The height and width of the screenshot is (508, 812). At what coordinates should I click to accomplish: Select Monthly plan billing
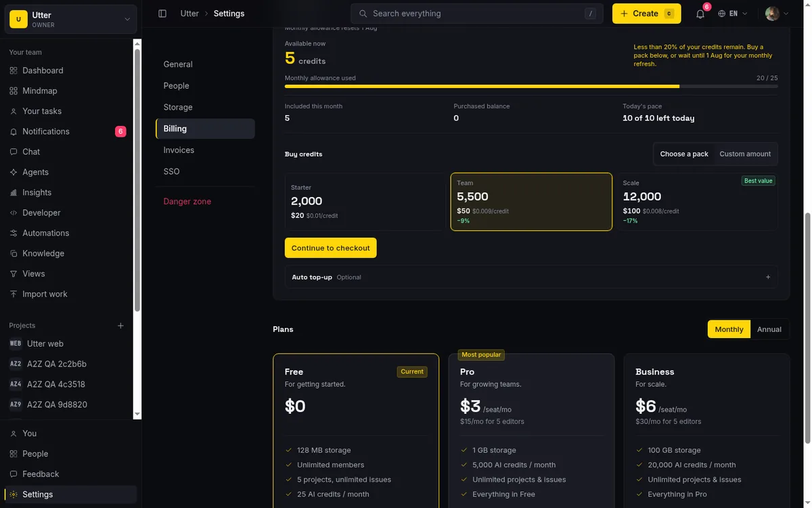pos(729,329)
